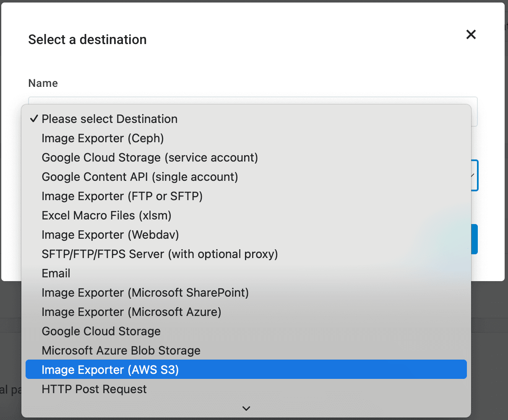Image resolution: width=508 pixels, height=420 pixels.
Task: Close the Select a destination dialog
Action: pos(471,34)
